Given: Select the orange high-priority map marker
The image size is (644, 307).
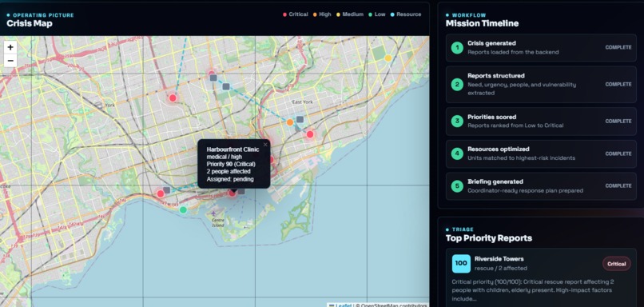Looking at the screenshot, I should point(290,122).
